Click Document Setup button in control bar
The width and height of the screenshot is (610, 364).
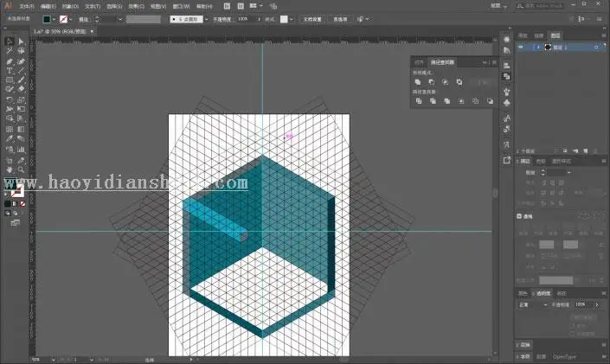click(312, 19)
